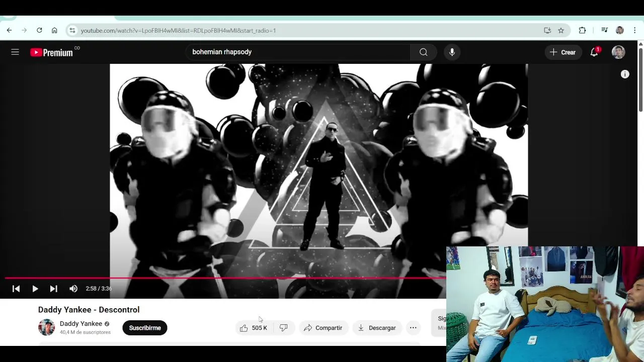Image resolution: width=644 pixels, height=362 pixels.
Task: View site information icon in address bar
Action: 72,30
